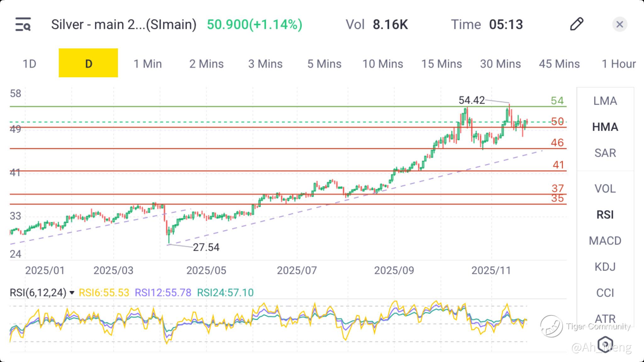Tap the Silver SImain title text
This screenshot has height=362, width=644.
pyautogui.click(x=124, y=25)
